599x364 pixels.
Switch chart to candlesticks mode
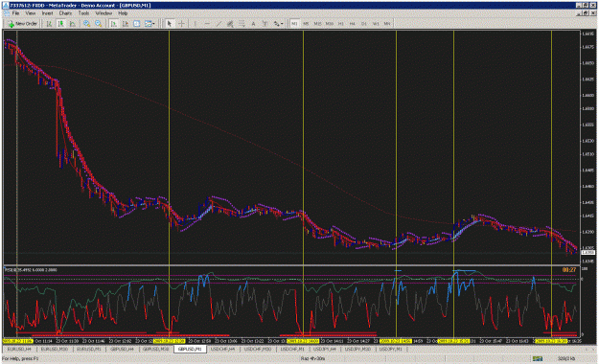(60, 24)
